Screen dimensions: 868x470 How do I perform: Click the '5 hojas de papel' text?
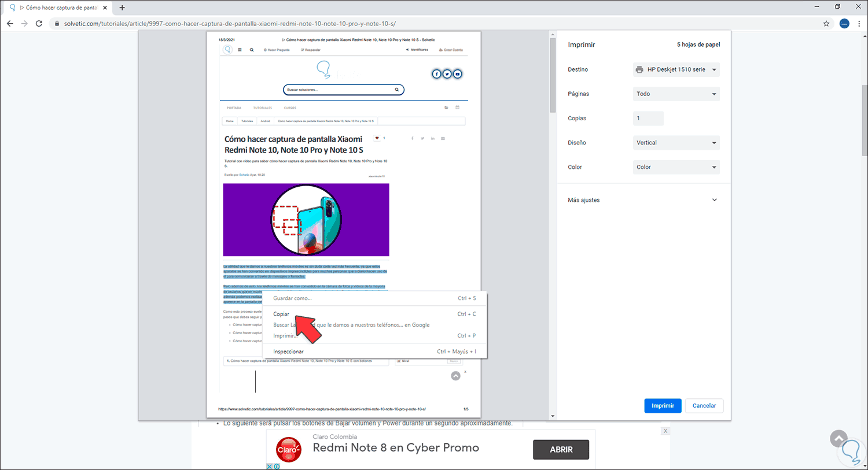coord(698,45)
